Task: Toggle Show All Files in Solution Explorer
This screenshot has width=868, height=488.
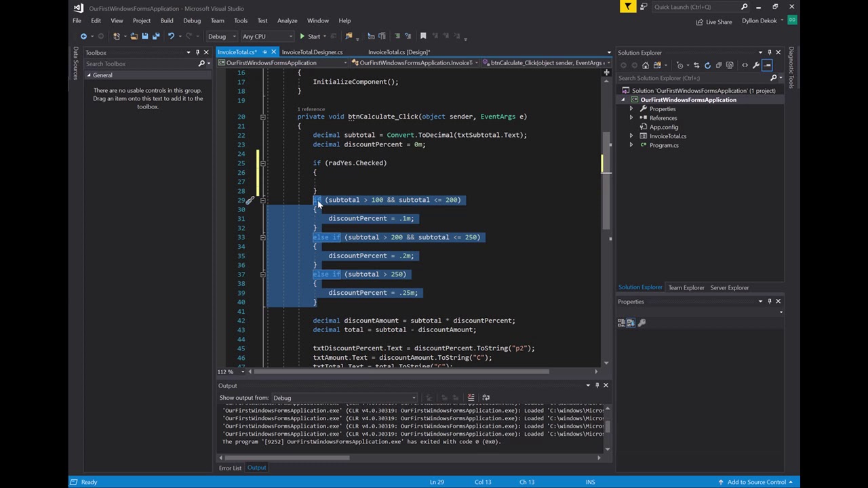Action: 729,65
